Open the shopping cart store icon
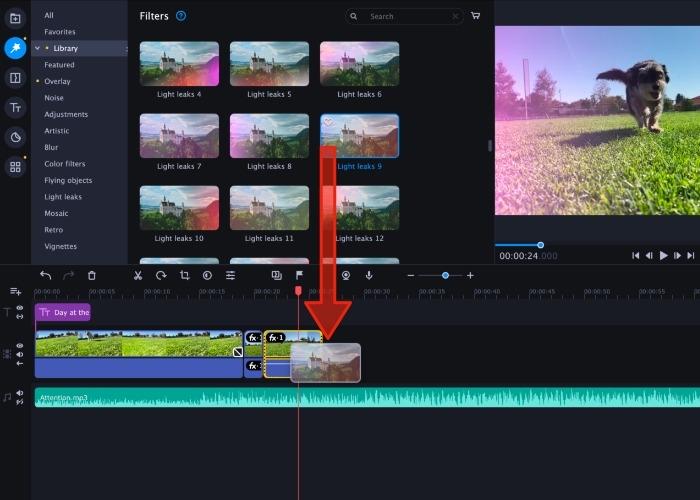Viewport: 700px width, 500px height. (x=475, y=16)
